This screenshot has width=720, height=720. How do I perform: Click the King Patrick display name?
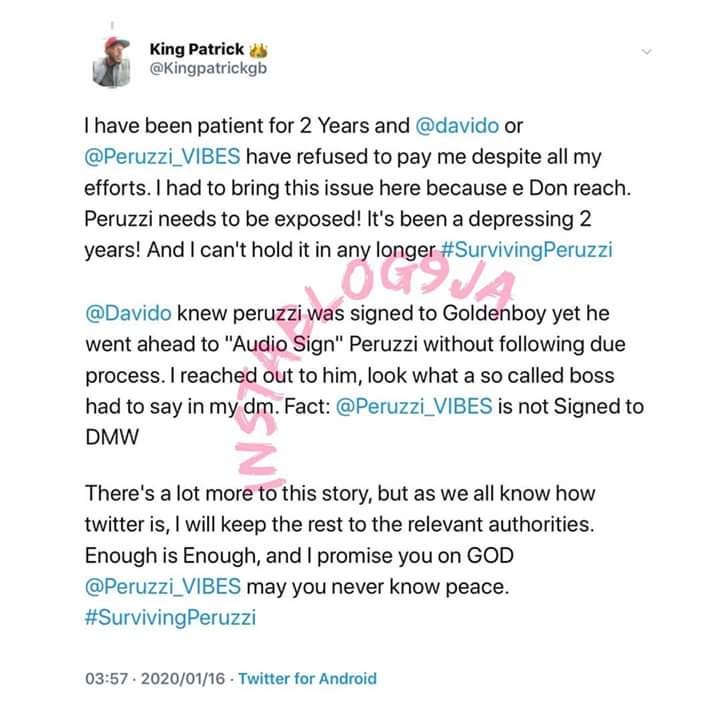click(x=197, y=49)
